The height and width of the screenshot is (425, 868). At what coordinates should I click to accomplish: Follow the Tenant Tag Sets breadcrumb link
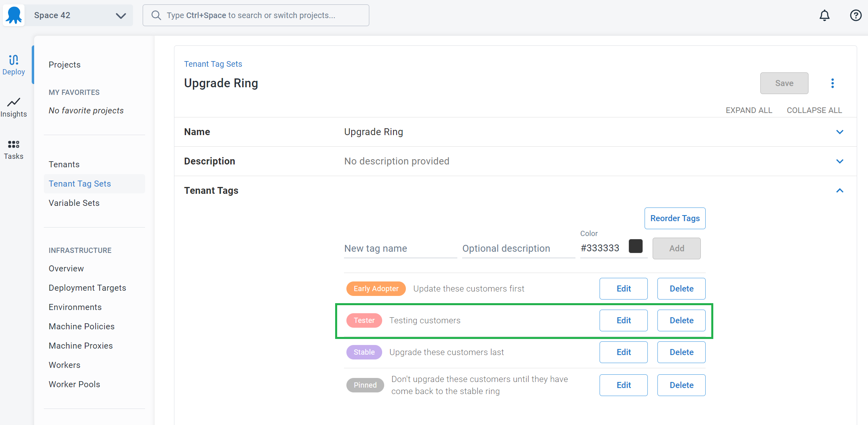[213, 64]
